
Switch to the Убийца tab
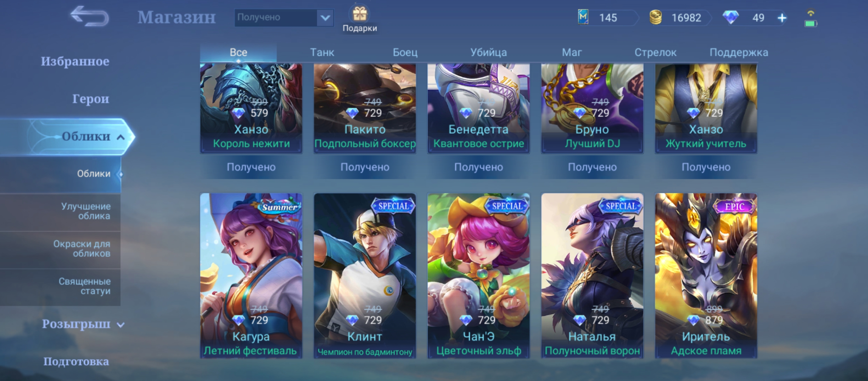488,52
